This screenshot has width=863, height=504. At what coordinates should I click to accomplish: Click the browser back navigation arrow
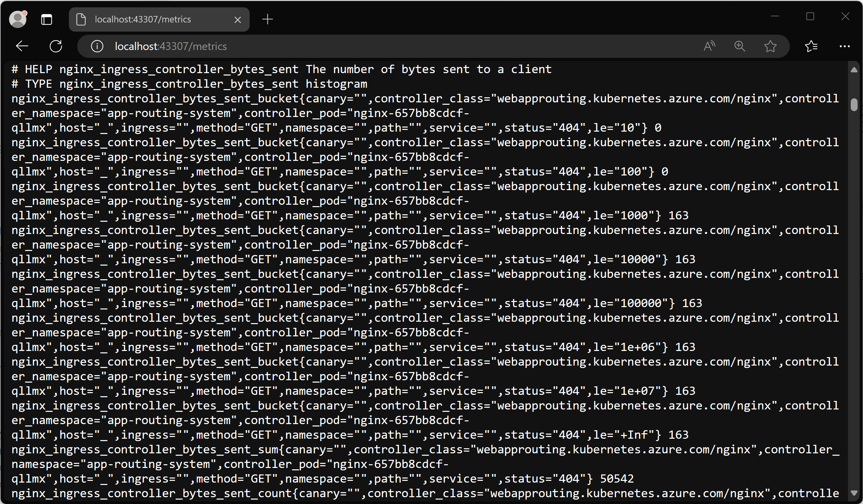[x=22, y=46]
